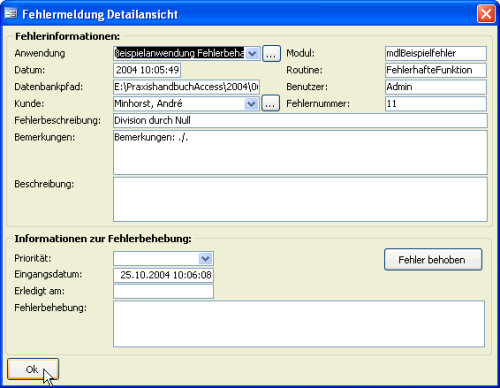
Task: Click the Fehlerinformationen: heading
Action: tap(67, 36)
